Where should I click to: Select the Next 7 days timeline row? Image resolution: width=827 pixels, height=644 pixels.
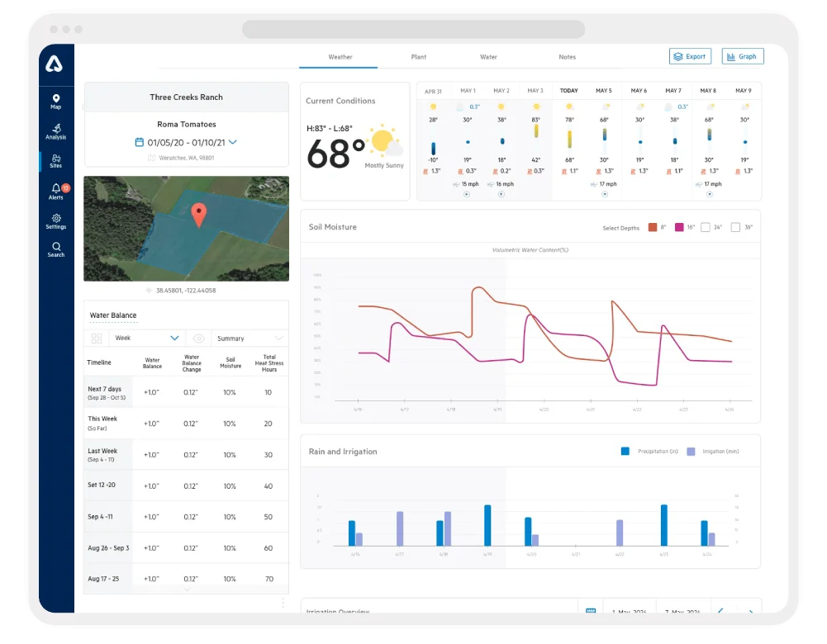[186, 392]
